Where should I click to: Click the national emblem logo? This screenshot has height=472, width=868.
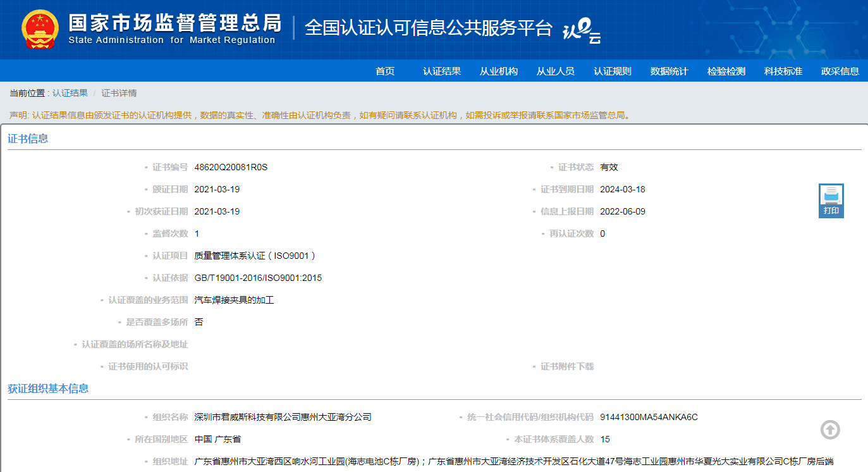click(x=40, y=29)
